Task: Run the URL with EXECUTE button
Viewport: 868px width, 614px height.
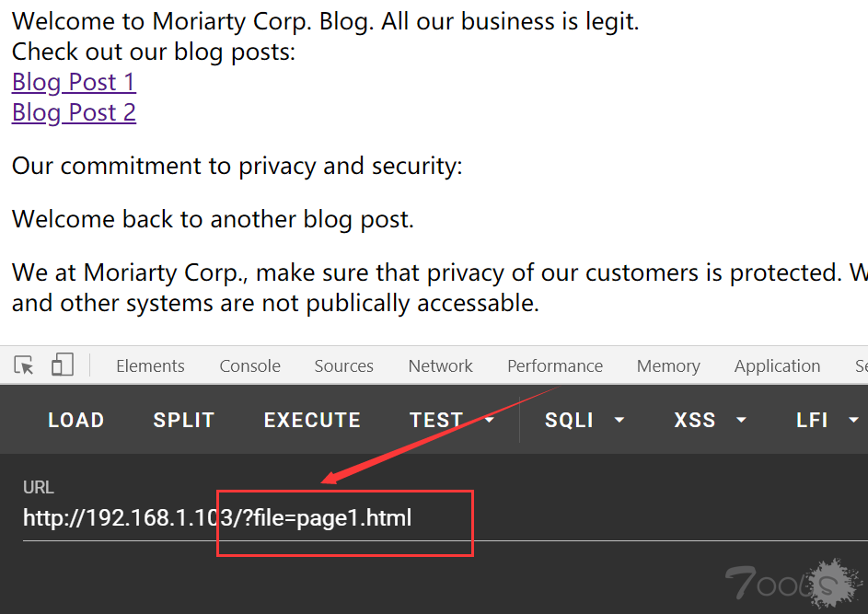Action: 312,420
